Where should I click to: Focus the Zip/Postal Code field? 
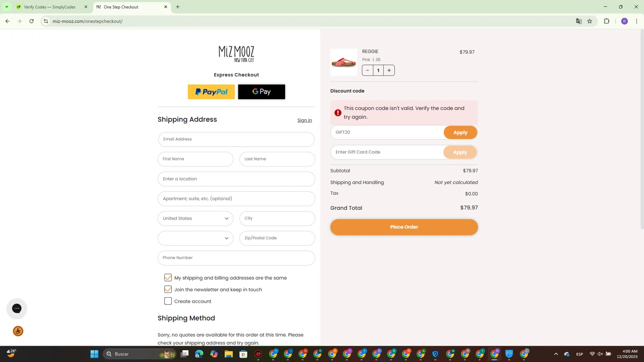click(x=277, y=238)
